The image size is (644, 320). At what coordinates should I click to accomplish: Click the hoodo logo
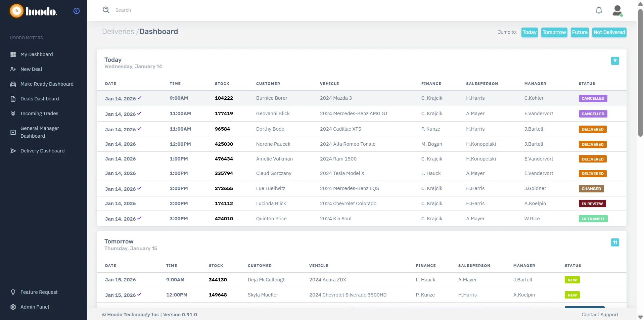(x=33, y=11)
